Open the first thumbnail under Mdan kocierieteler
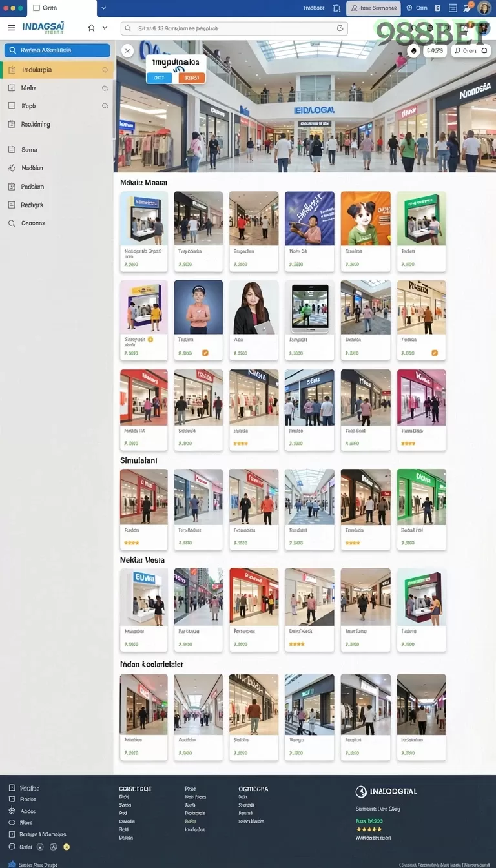Screen dimensions: 496x868 click(143, 704)
